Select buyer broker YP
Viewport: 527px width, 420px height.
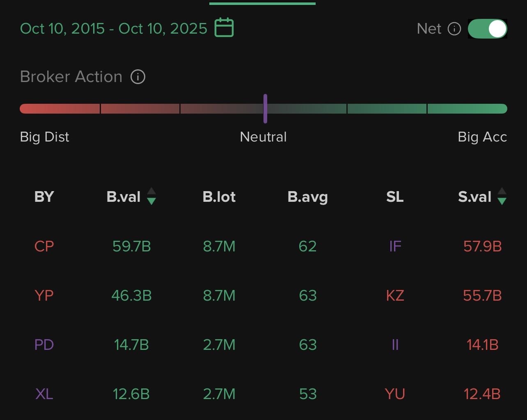(x=44, y=295)
